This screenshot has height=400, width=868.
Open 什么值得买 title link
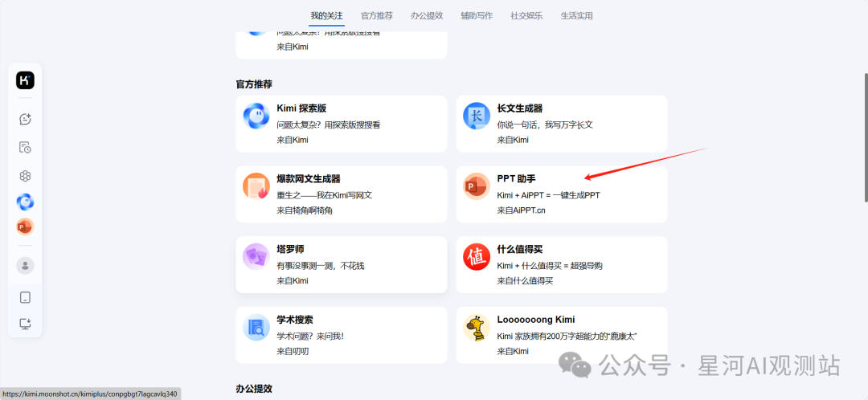520,249
